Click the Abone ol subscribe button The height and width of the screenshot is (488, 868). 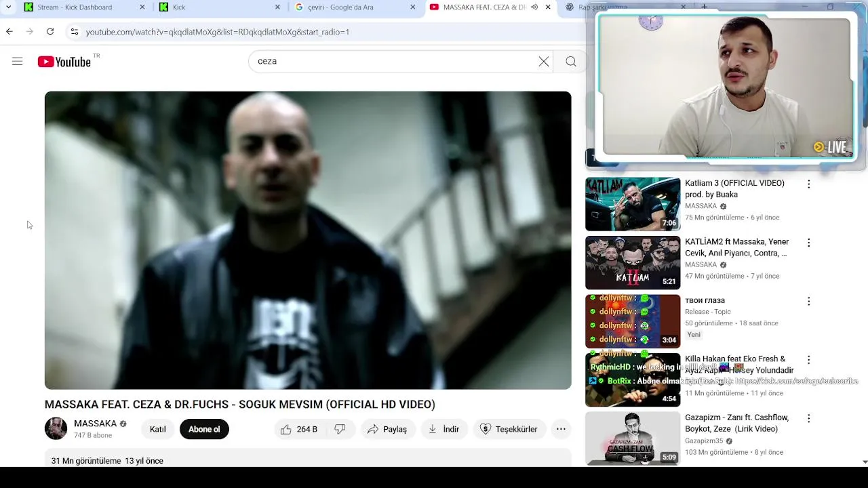pos(204,429)
